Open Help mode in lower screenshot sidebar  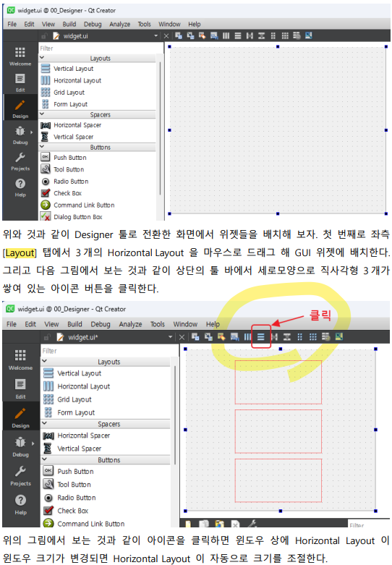(x=20, y=504)
